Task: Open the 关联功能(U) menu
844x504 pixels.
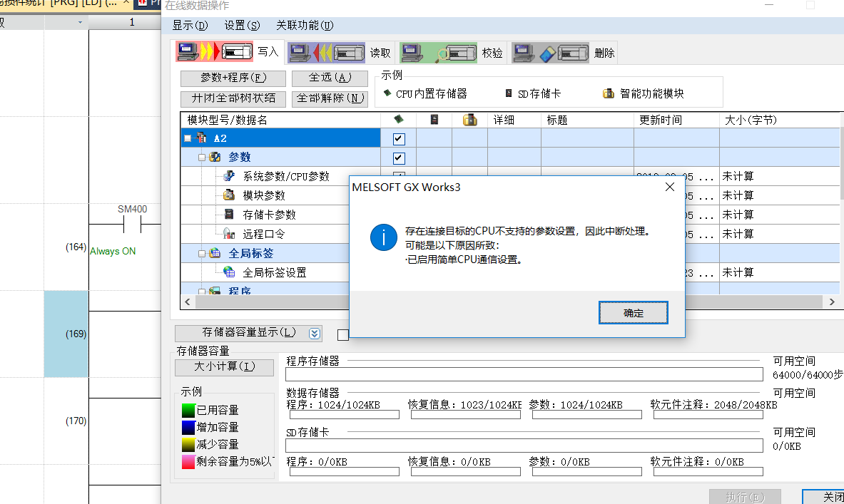Action: [x=305, y=26]
